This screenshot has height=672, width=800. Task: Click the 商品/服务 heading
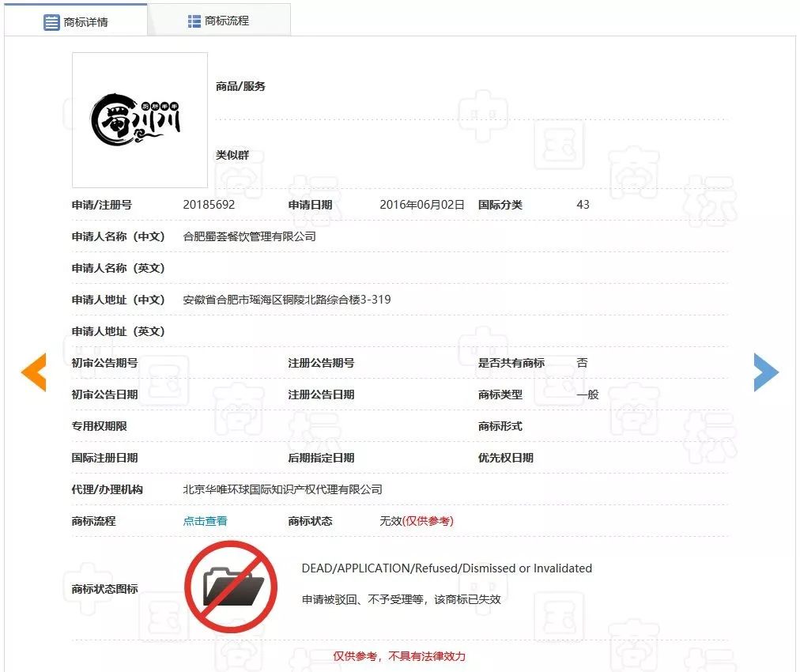tap(241, 86)
